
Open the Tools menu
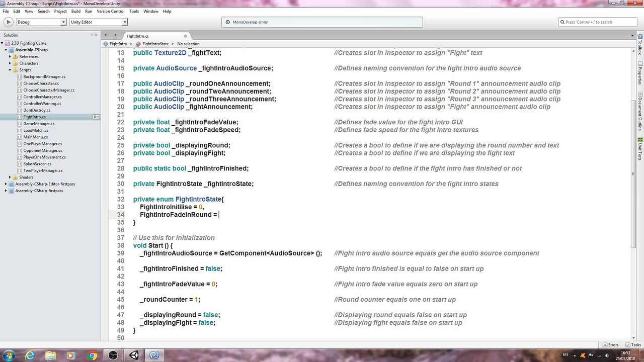pyautogui.click(x=134, y=11)
